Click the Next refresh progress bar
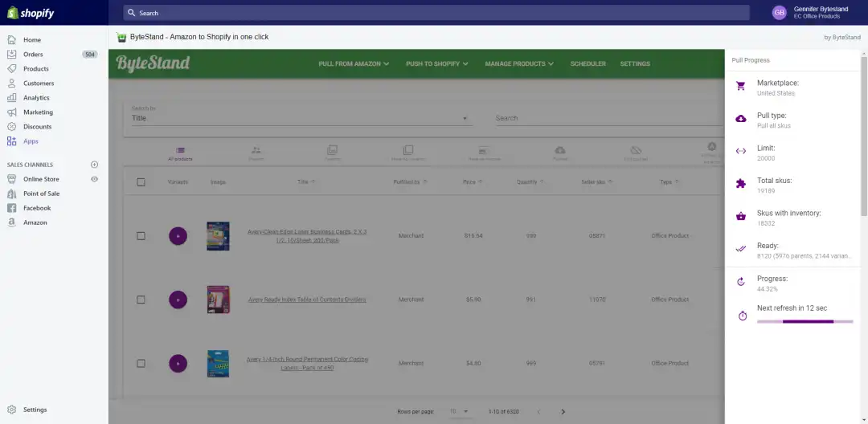Screen dimensions: 868x424 805,321
